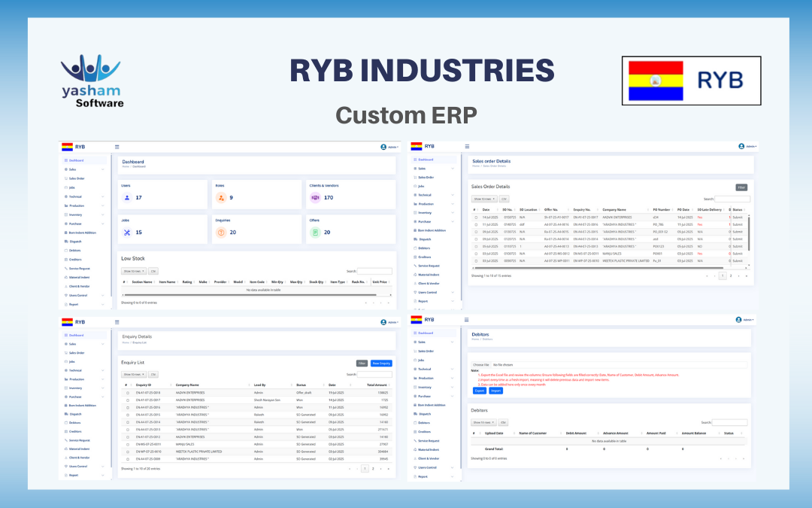Check the row checkbox for AADVIK ENTERPRISES order

[475, 217]
